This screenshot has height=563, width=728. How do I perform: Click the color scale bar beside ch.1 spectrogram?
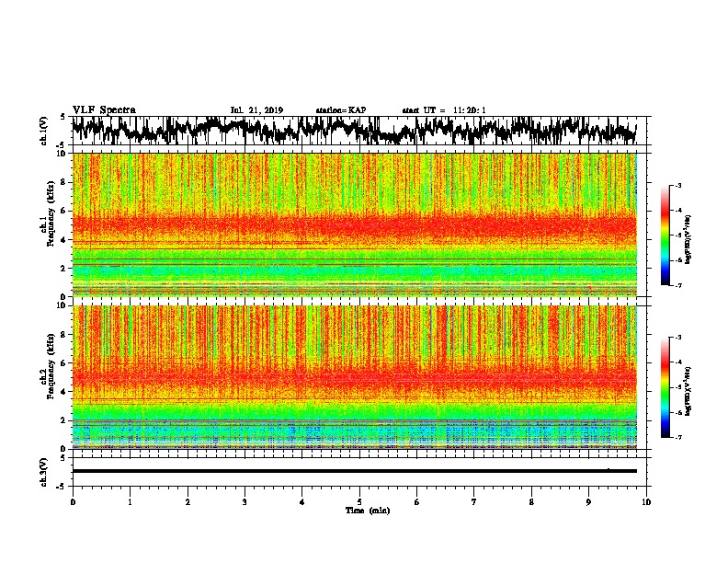(x=665, y=236)
